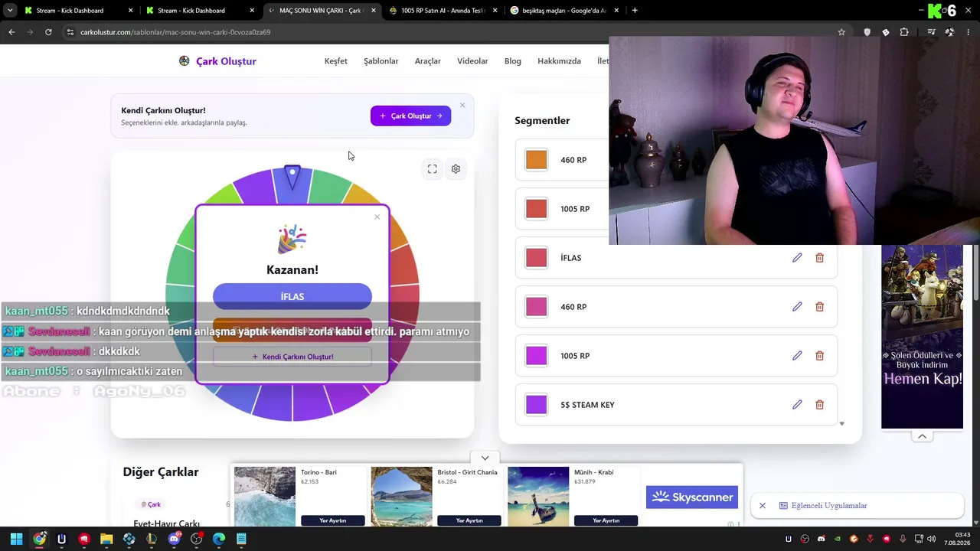The width and height of the screenshot is (980, 551).
Task: Open a new browser tab
Action: pyautogui.click(x=635, y=11)
